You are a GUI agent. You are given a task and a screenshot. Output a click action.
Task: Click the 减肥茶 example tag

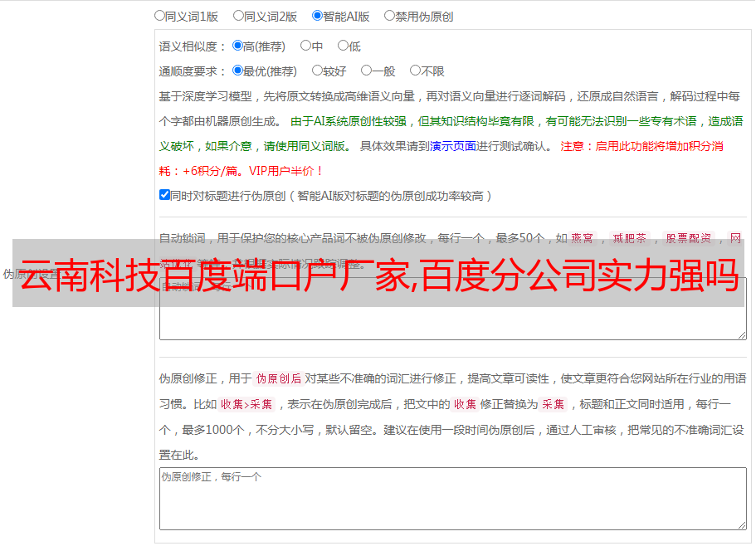[630, 238]
